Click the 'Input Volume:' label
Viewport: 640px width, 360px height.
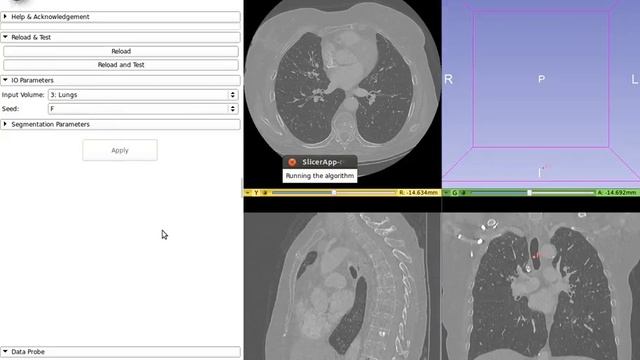click(23, 95)
